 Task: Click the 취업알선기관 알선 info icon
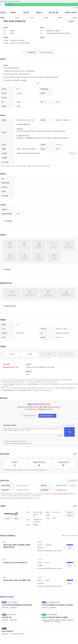point(44,462)
